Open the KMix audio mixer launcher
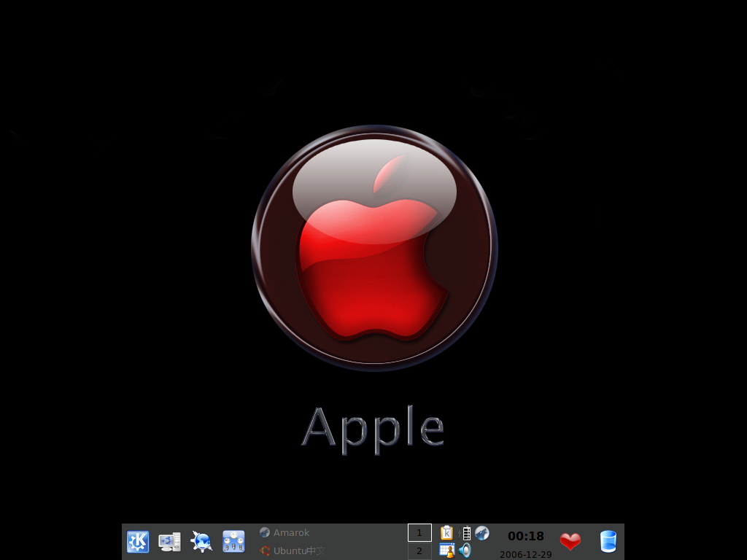The height and width of the screenshot is (560, 747). tap(233, 542)
